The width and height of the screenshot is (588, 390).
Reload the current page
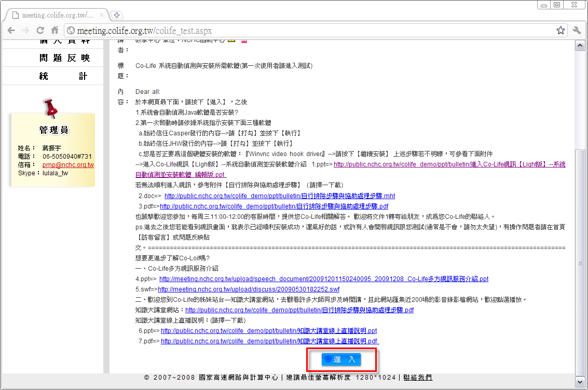tap(40, 31)
